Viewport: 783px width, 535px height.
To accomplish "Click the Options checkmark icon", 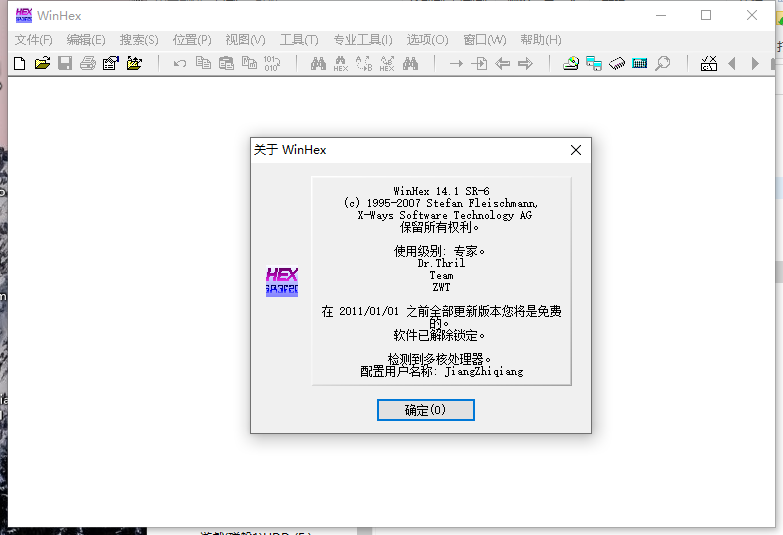I will click(x=709, y=63).
